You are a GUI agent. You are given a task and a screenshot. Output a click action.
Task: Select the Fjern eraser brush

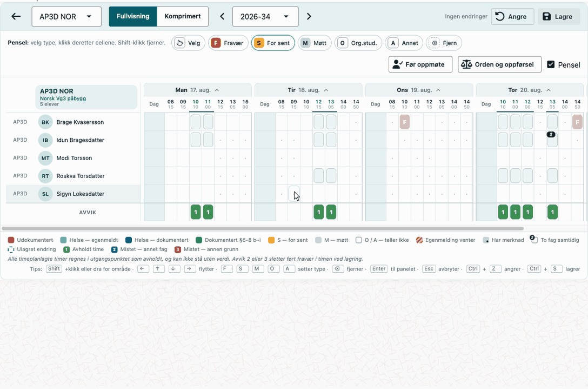tap(444, 43)
